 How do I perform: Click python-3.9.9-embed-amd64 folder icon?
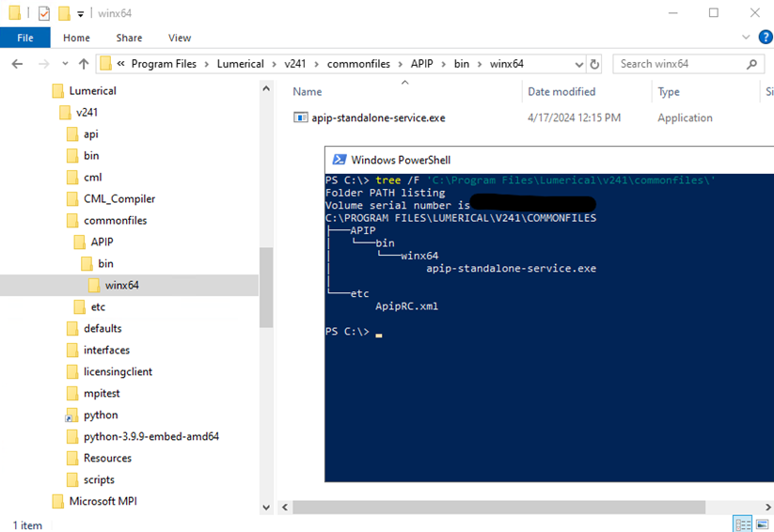point(72,437)
